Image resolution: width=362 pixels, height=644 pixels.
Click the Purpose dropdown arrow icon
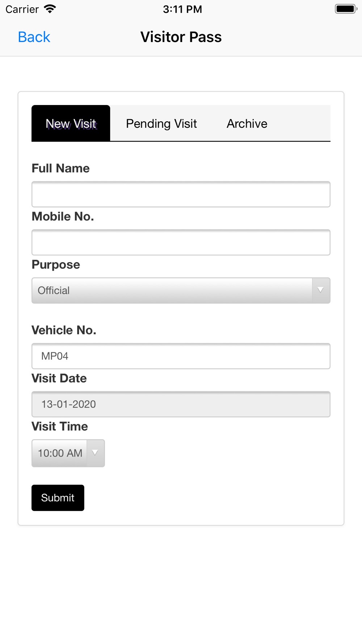320,290
